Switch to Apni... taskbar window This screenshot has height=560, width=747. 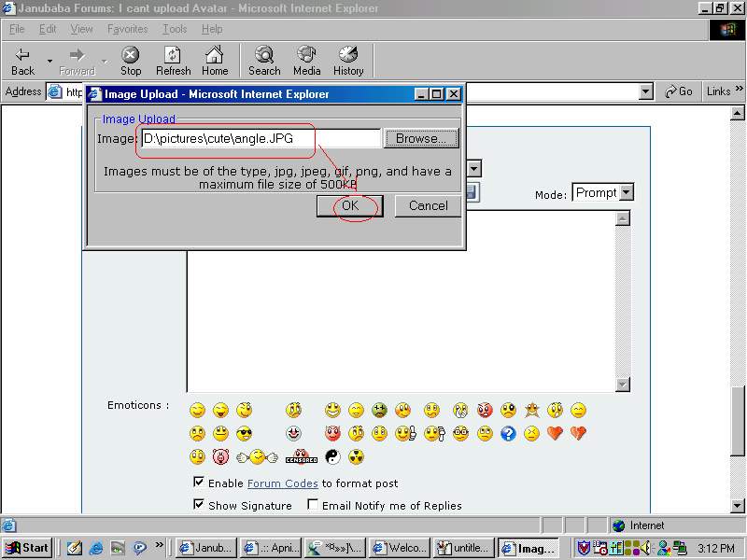click(271, 548)
